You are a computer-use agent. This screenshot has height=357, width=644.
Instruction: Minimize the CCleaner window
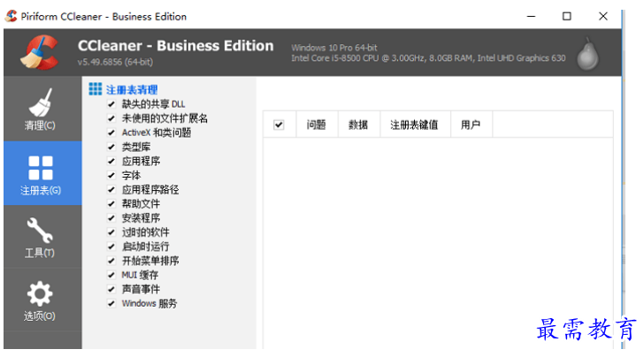[x=531, y=17]
